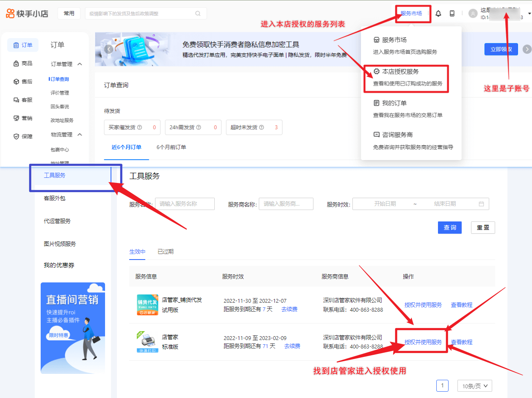Click 立即领取 banner button
Screen dimensions: 532x398
501,49
